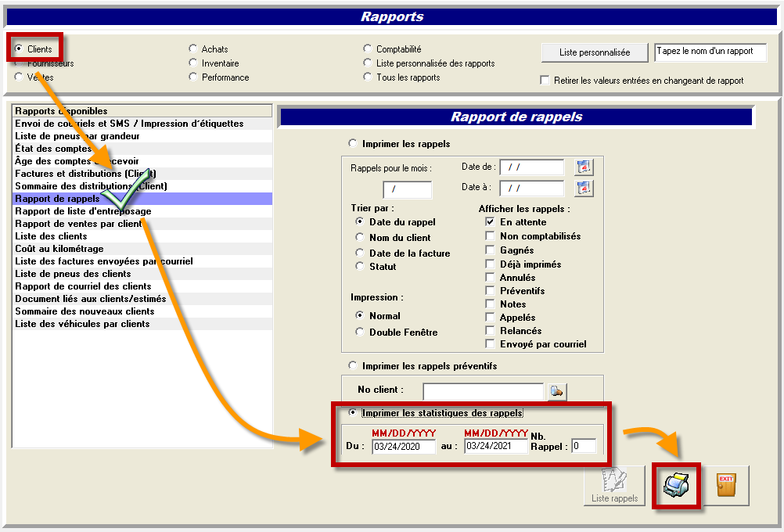
Task: Select Document liés aux clients/estimés report
Action: (x=142, y=299)
